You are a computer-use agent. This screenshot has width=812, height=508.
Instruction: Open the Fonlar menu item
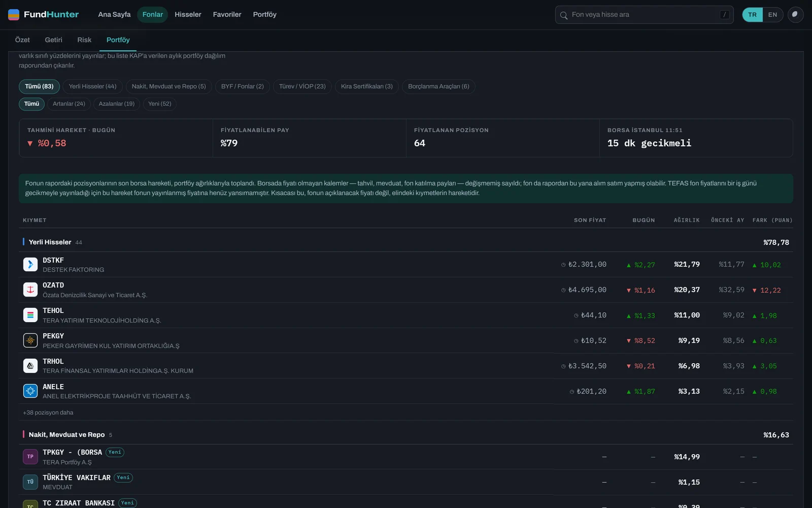(153, 14)
